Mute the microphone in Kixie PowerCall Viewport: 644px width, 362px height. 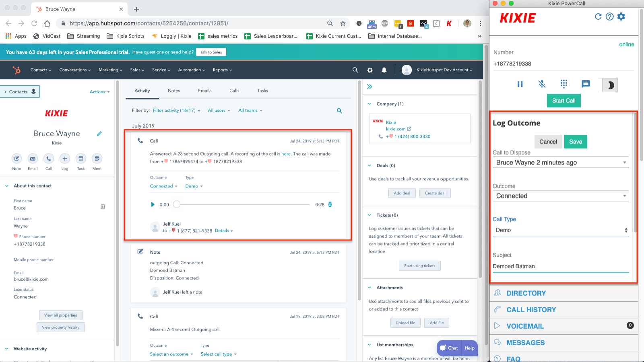coord(542,84)
